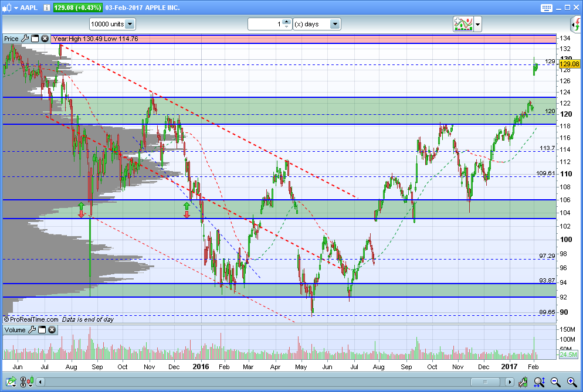Click the 2017 year label on time axis
Screen dimensions: 583x392
[x=509, y=367]
